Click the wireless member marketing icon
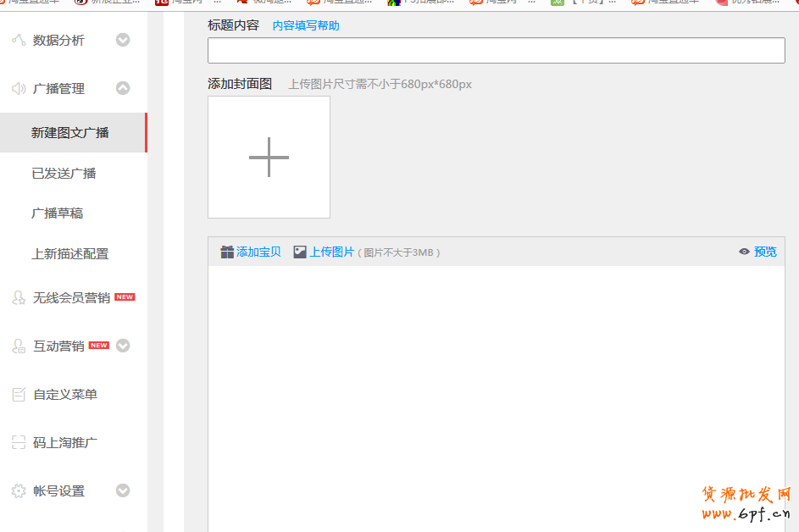 click(x=19, y=297)
